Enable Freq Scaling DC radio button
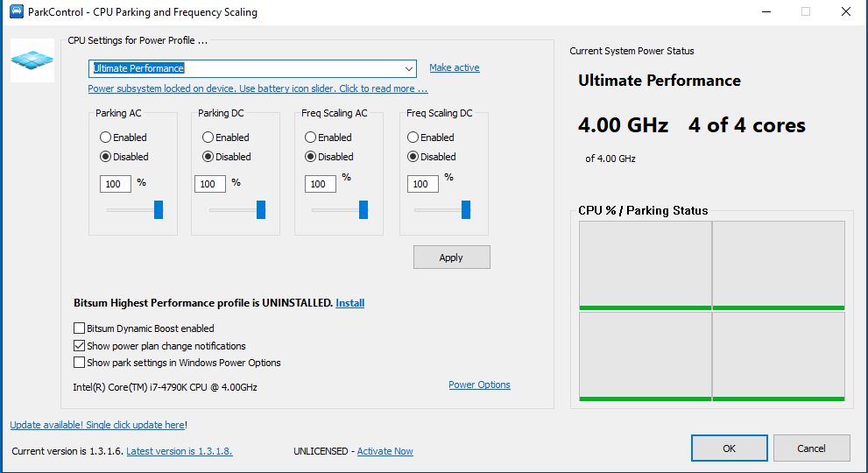The width and height of the screenshot is (868, 473). 413,137
